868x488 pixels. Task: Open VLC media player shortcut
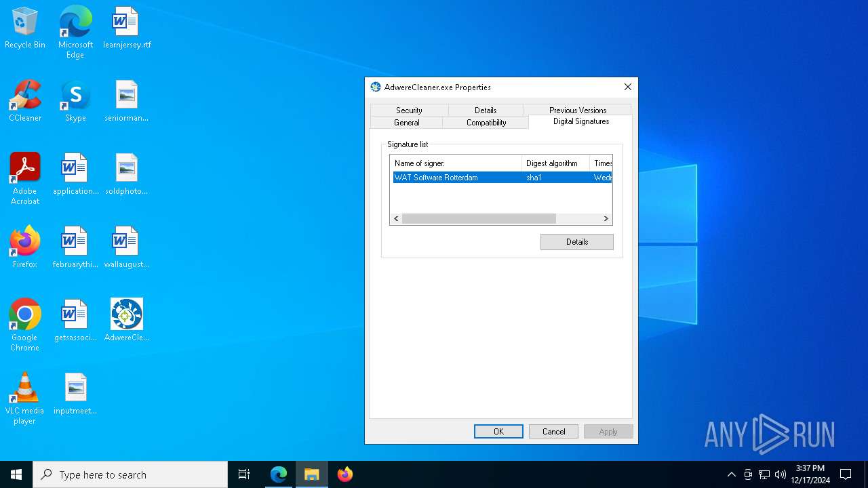coord(25,398)
